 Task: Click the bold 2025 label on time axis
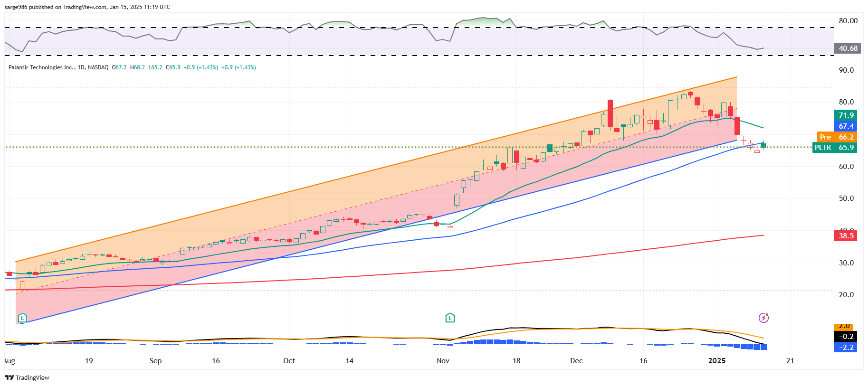pos(716,361)
